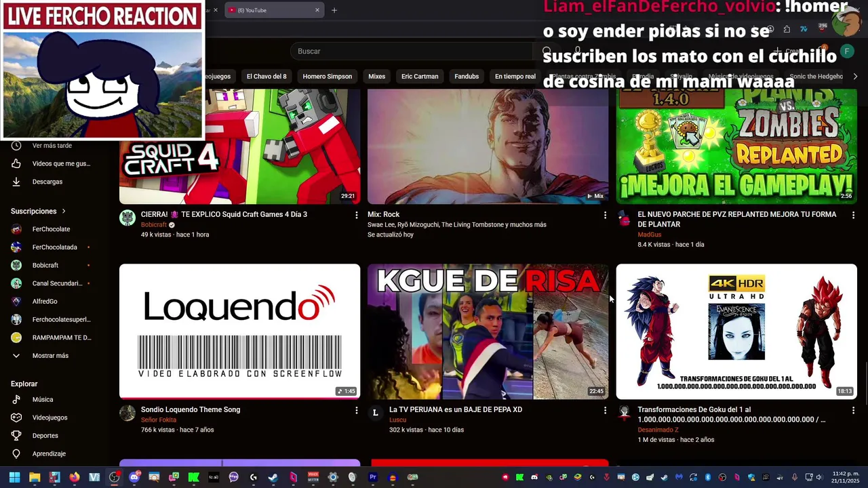Click taskbar clock showing 11:42 p. m.
This screenshot has width=868, height=488.
[x=846, y=477]
